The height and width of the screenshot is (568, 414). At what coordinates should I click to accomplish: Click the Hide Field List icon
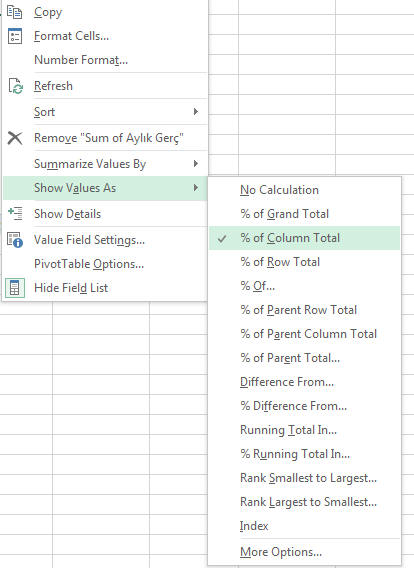14,288
